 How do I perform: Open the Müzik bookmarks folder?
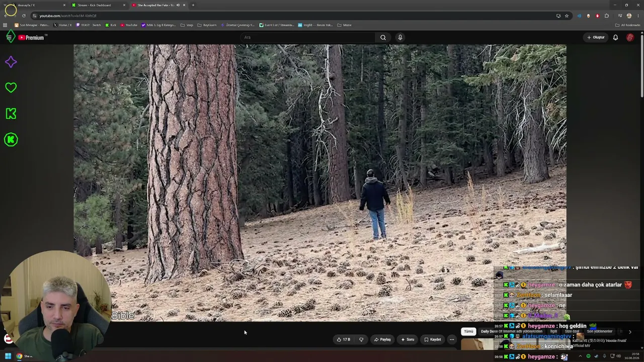click(x=344, y=25)
